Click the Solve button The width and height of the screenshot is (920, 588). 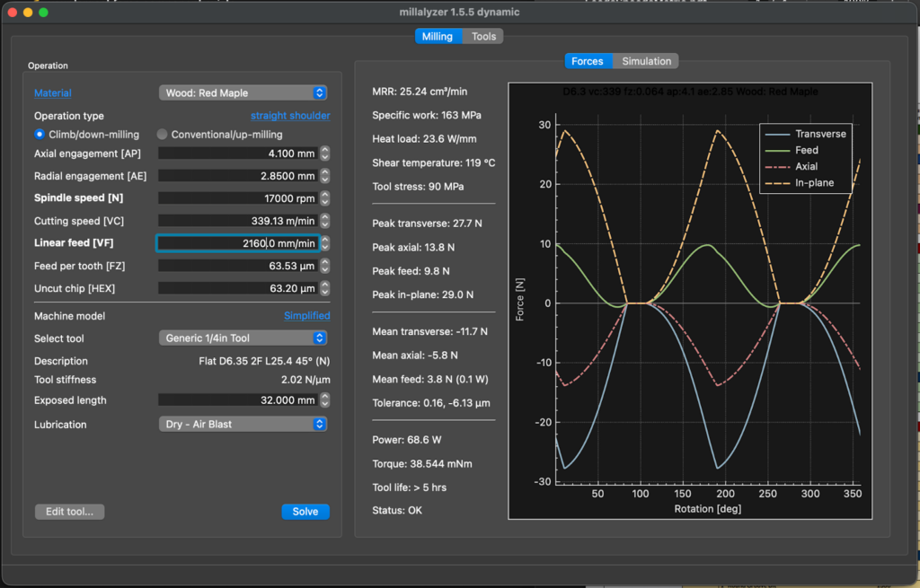click(305, 512)
